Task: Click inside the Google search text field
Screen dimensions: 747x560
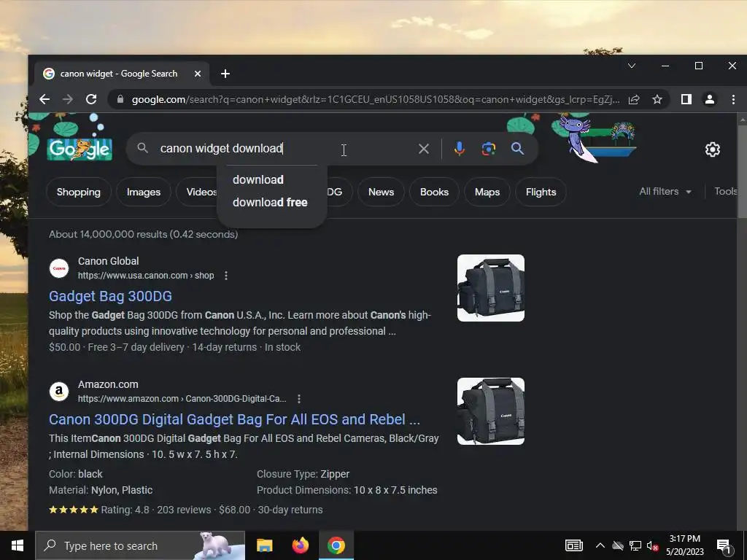Action: click(x=286, y=149)
